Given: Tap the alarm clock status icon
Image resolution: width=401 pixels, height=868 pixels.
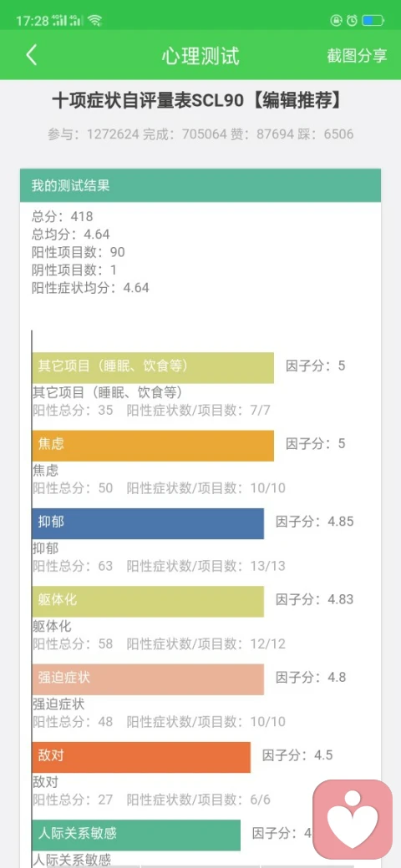Looking at the screenshot, I should (352, 21).
